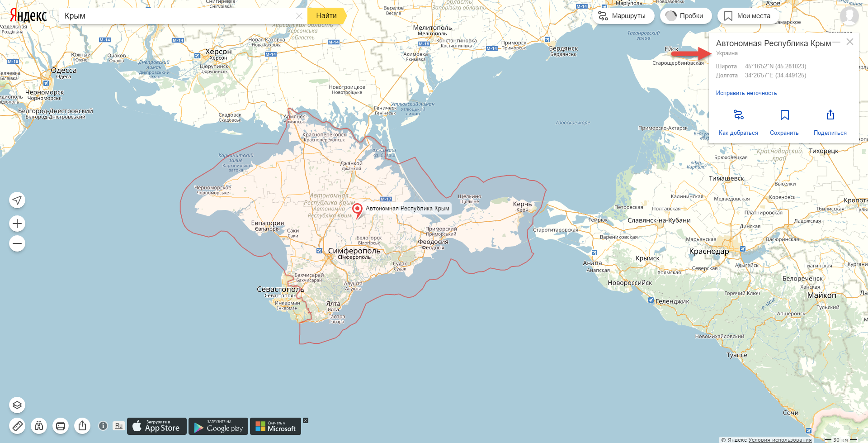Click the Краснодар city label

(709, 252)
